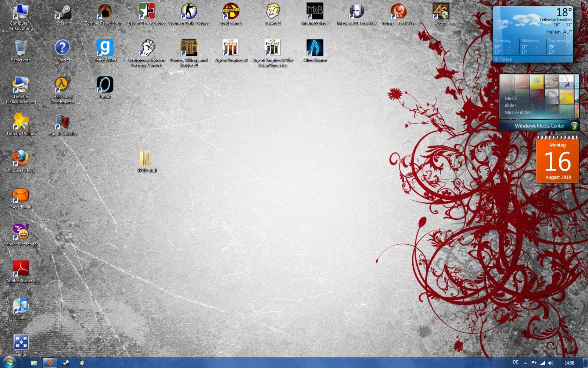Click Musik in the Media Center gadget
Image resolution: width=588 pixels, height=368 pixels.
[x=510, y=98]
